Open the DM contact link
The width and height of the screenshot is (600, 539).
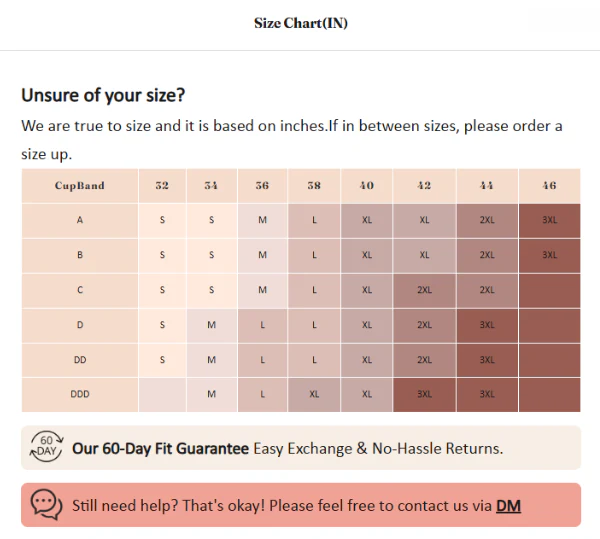pos(508,505)
